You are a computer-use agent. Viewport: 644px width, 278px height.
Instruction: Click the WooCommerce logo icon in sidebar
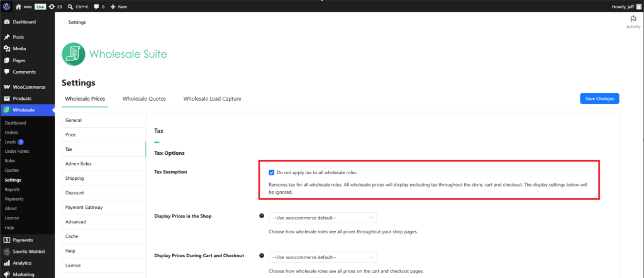[x=6, y=87]
